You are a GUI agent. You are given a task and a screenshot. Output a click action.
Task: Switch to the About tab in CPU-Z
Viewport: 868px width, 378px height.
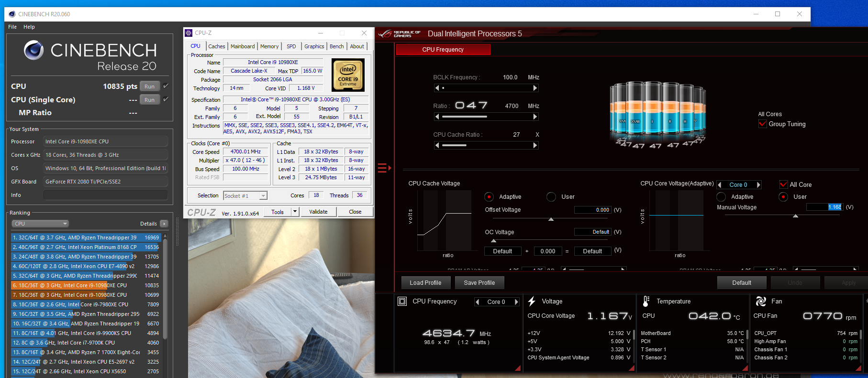[357, 46]
